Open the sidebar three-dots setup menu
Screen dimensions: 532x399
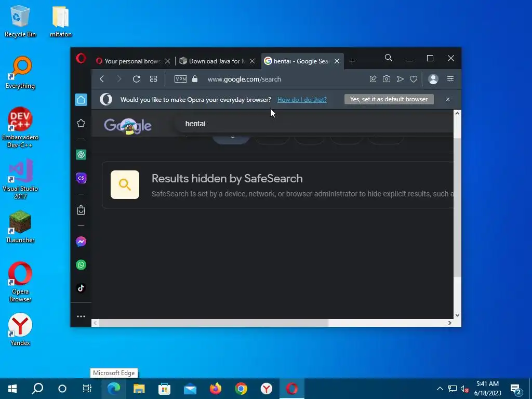[81, 316]
